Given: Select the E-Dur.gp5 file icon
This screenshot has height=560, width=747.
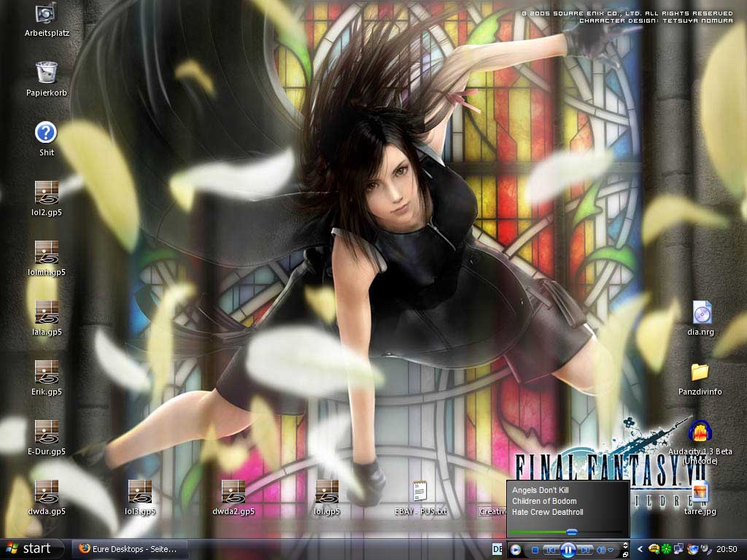Looking at the screenshot, I should point(47,438).
